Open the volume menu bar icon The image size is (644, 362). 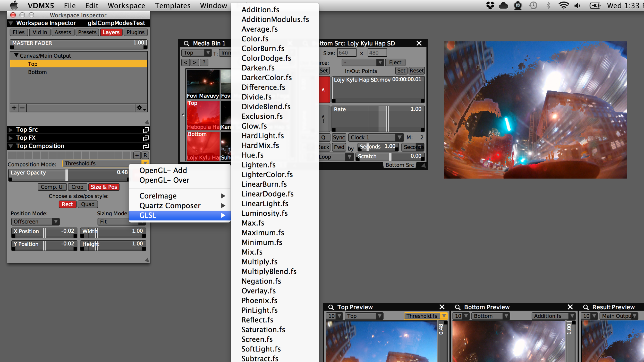click(578, 5)
